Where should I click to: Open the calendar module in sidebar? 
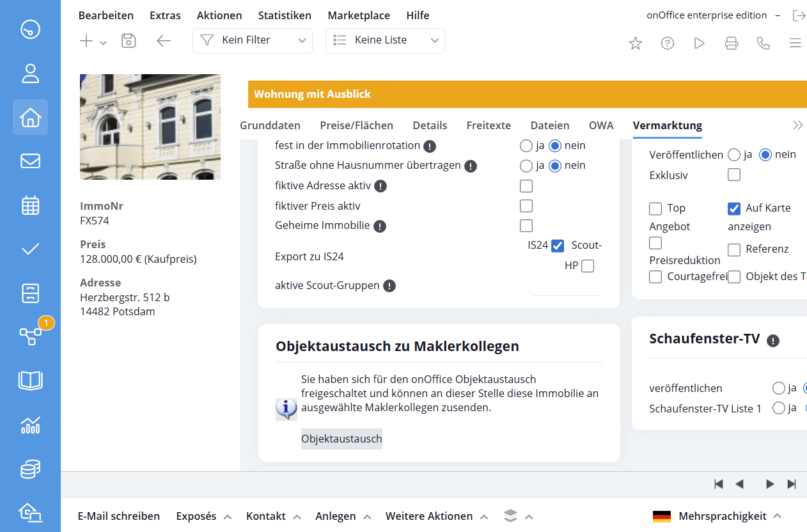click(30, 205)
